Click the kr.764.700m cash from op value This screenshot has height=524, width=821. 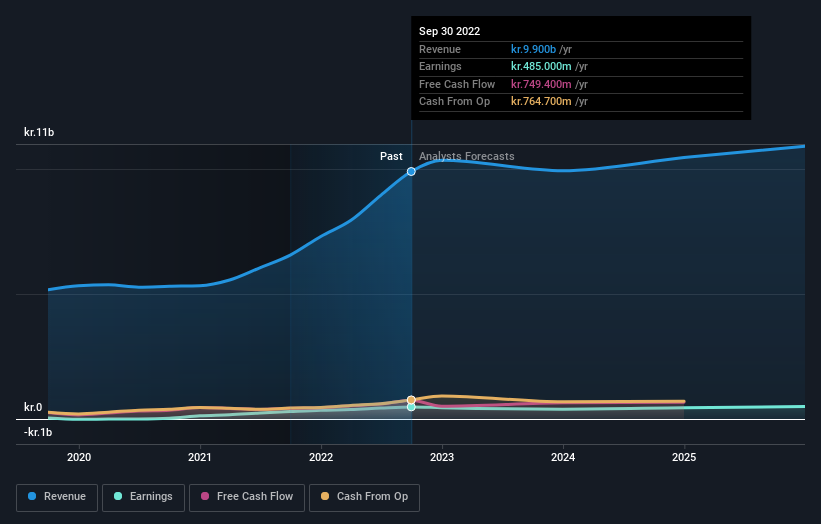tap(541, 102)
